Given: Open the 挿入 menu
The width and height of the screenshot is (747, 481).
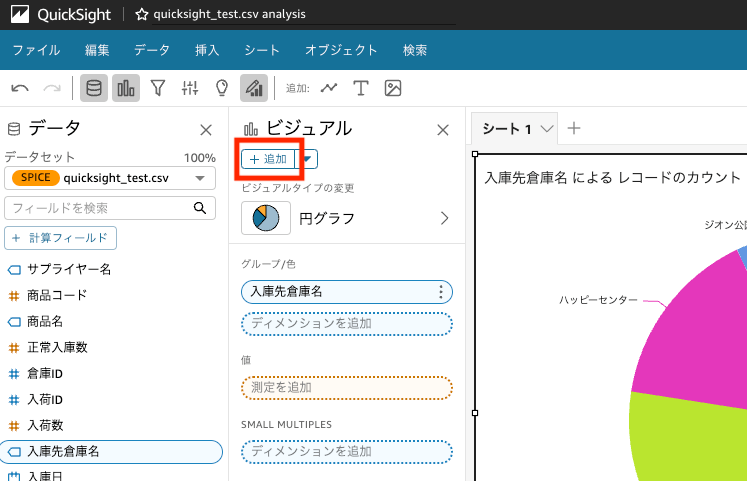Looking at the screenshot, I should click(207, 50).
